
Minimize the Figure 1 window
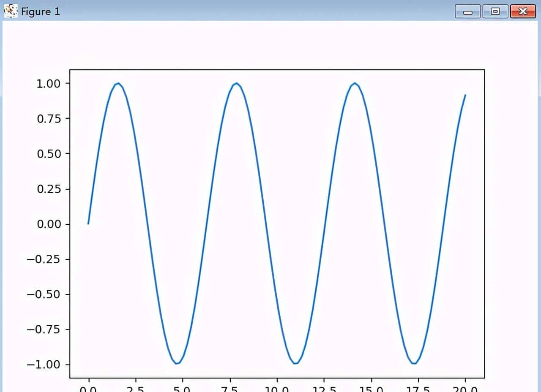[x=467, y=11]
